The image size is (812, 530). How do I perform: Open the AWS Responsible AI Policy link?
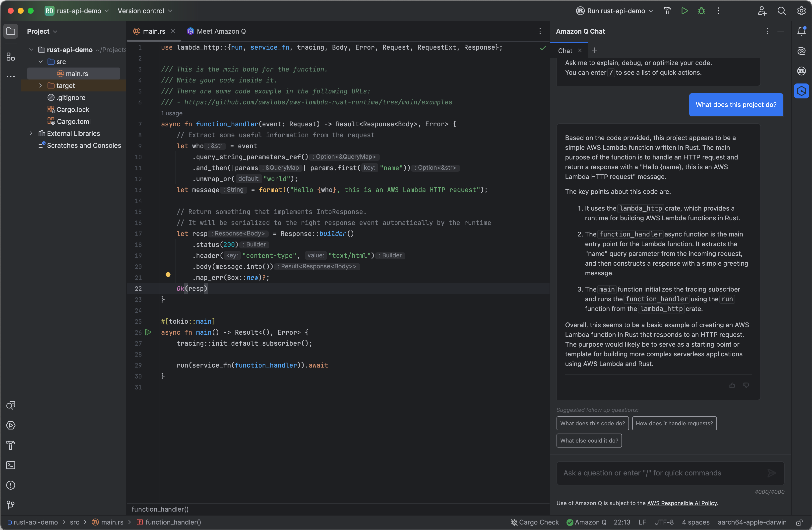coord(682,503)
